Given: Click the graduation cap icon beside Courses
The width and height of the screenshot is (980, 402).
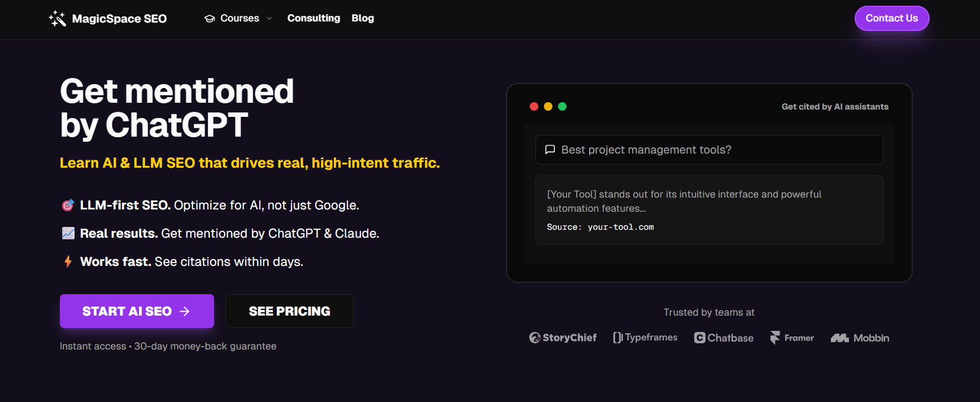Looking at the screenshot, I should point(210,19).
